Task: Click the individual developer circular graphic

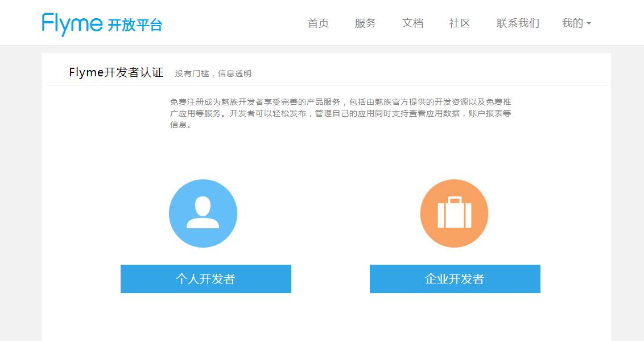Action: 203,213
